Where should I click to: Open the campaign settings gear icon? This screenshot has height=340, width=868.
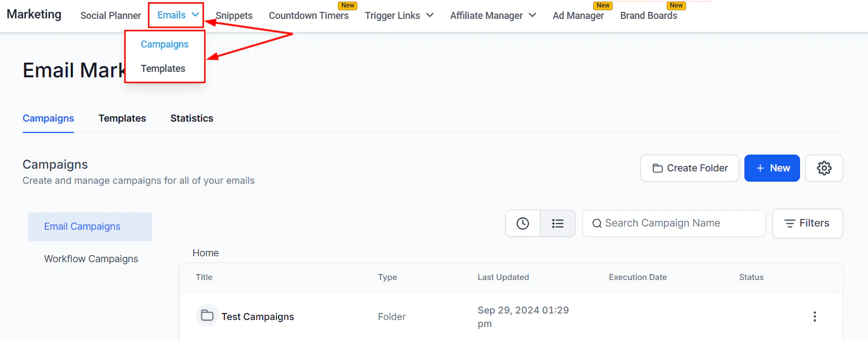(x=824, y=168)
